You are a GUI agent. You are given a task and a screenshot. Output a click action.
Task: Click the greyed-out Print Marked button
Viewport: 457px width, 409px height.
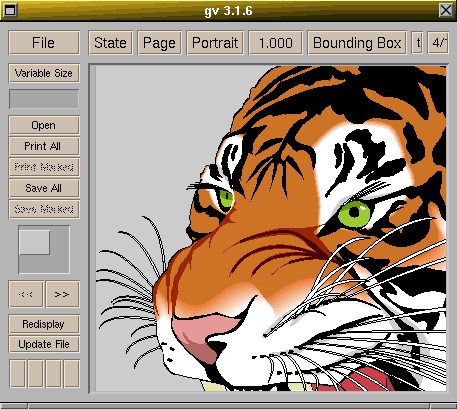point(44,167)
